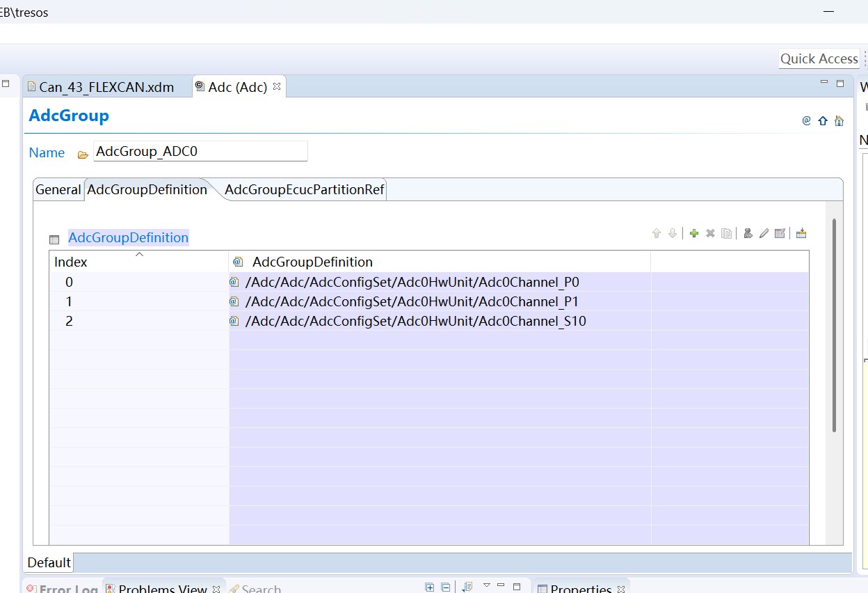Click the Quick Access button
The image size is (868, 593).
coord(819,58)
